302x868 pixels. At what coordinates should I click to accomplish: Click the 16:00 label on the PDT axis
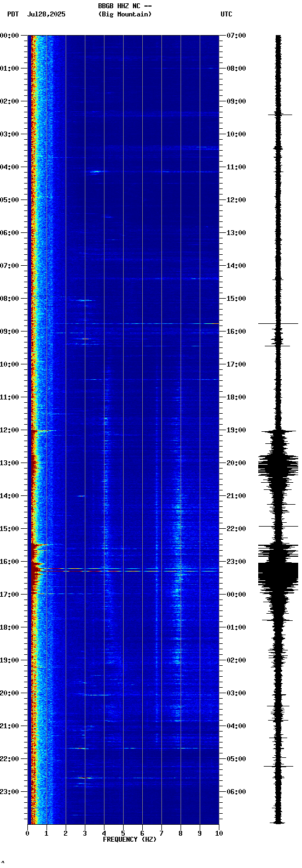[x=10, y=562]
